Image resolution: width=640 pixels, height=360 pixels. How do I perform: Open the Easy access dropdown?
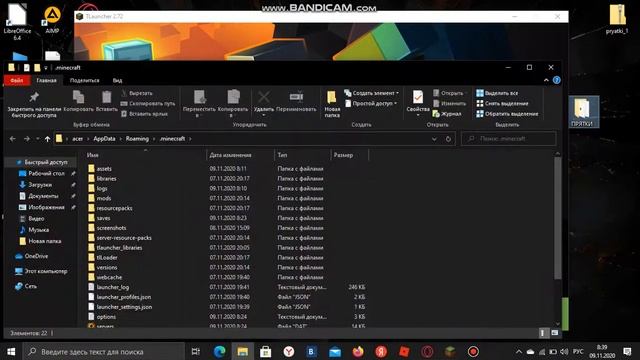click(371, 104)
